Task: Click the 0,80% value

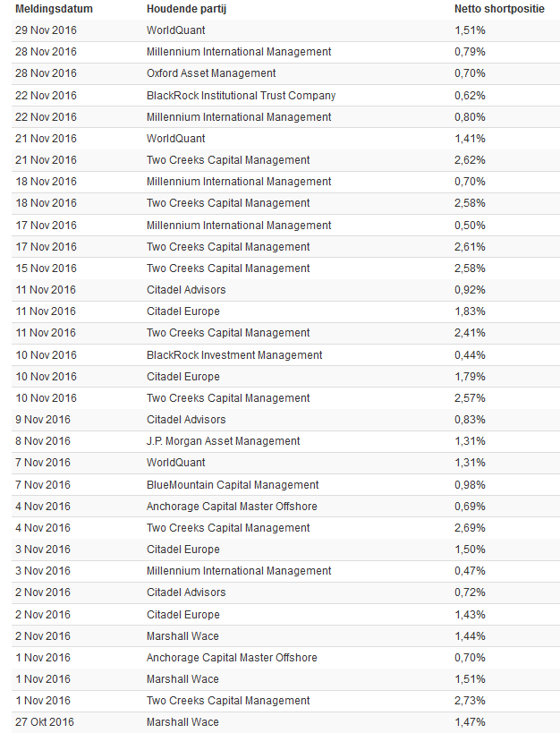Action: click(470, 117)
